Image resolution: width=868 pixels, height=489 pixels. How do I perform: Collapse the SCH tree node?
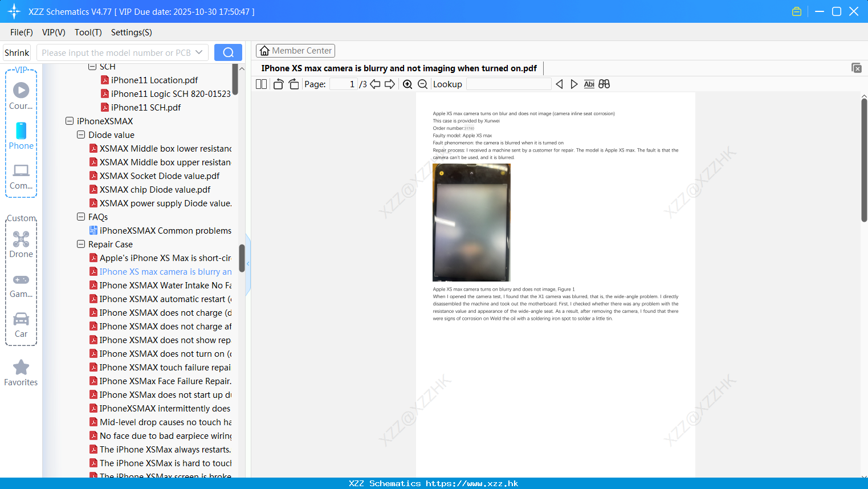(x=92, y=67)
